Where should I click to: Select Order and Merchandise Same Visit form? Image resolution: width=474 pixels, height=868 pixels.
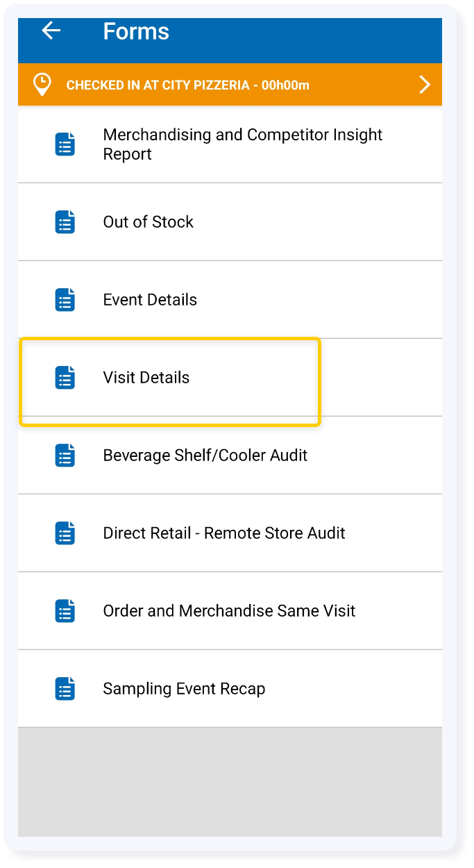(230, 611)
